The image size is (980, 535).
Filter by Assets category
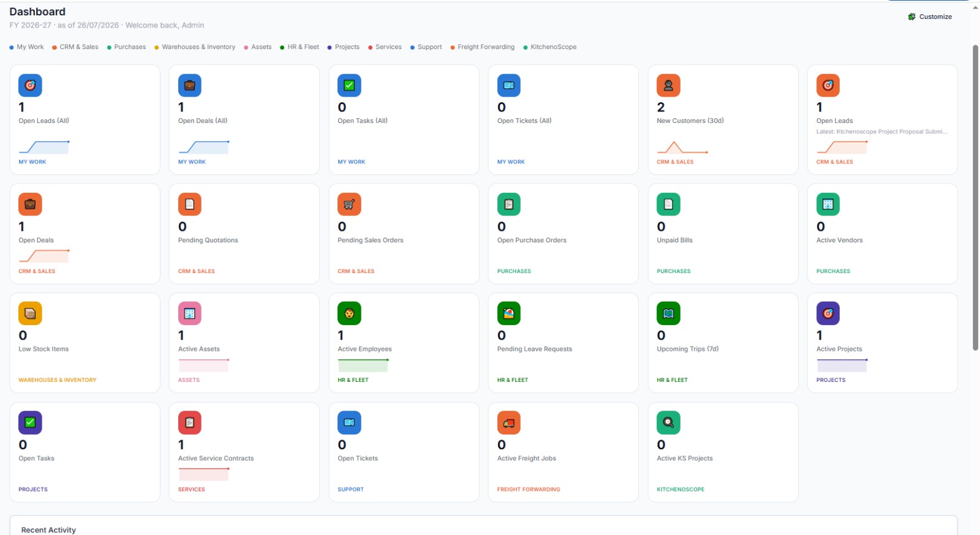[x=258, y=47]
